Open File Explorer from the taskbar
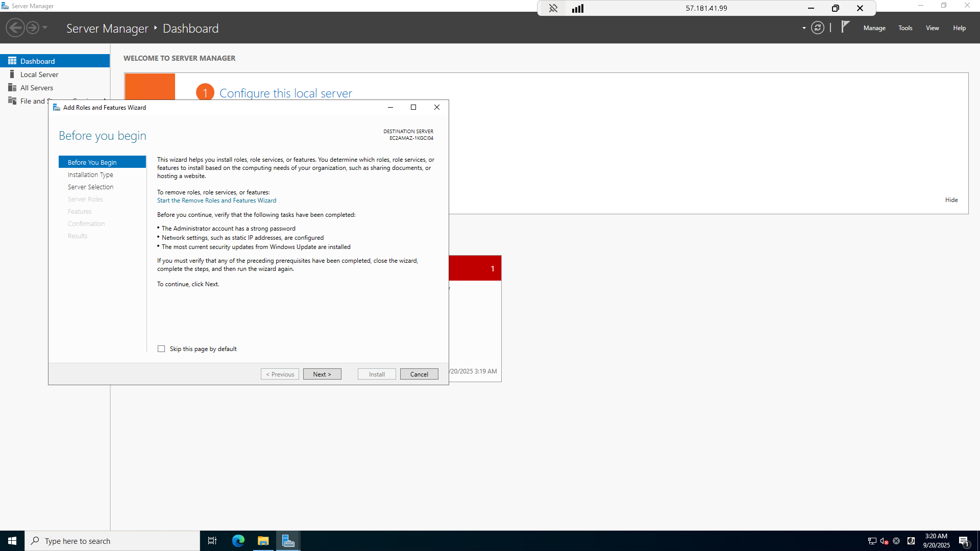 pos(263,541)
